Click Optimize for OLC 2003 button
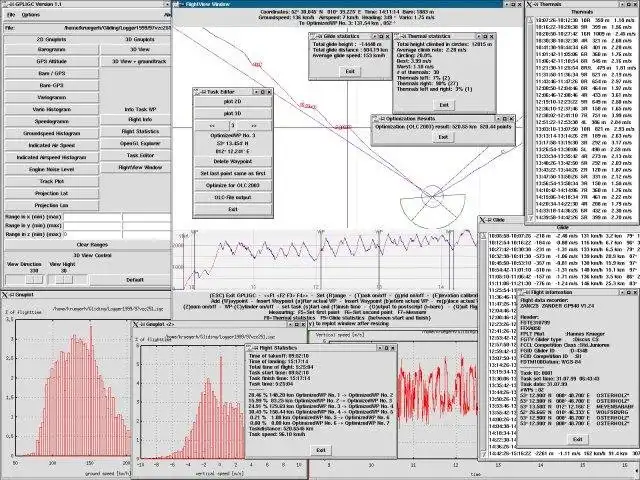The image size is (640, 480). [x=233, y=185]
